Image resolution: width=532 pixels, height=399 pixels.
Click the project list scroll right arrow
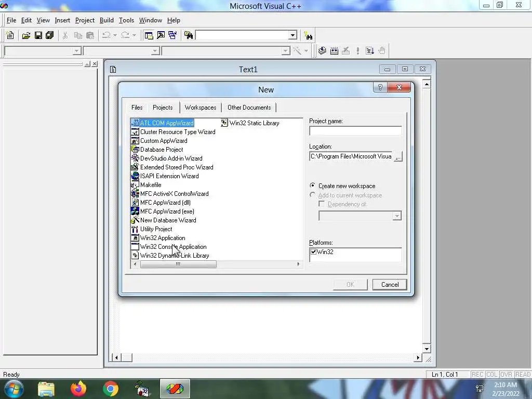pyautogui.click(x=298, y=264)
